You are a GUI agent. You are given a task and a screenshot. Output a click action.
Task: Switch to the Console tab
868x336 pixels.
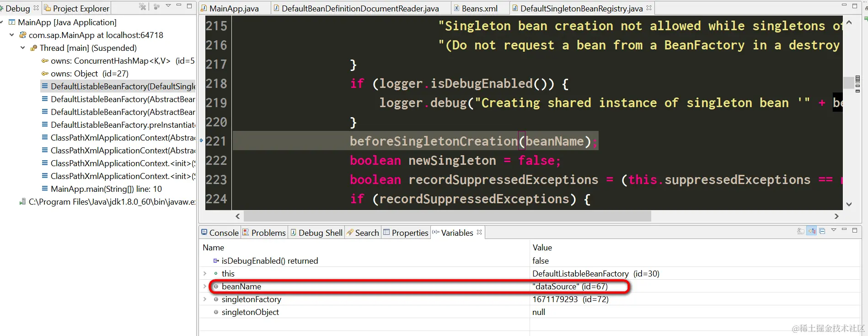click(x=220, y=233)
